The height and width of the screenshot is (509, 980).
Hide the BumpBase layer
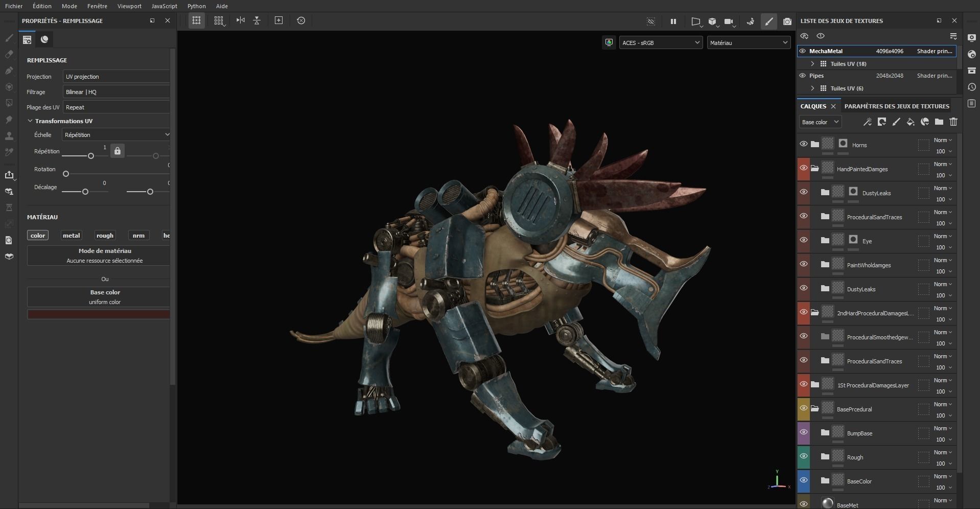[x=803, y=432]
